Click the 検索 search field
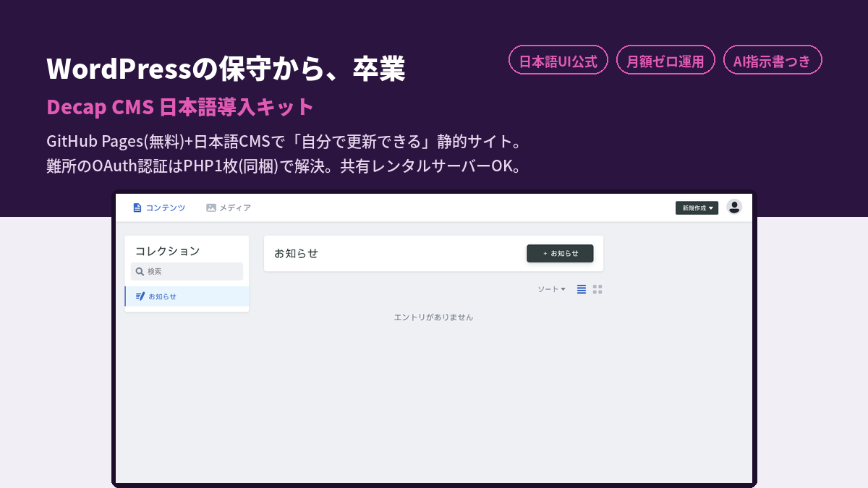The image size is (868, 488). (x=187, y=271)
